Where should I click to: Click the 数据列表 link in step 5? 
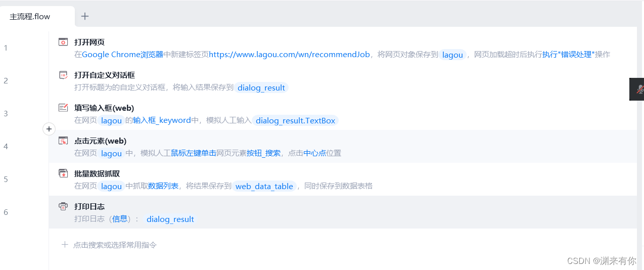click(x=163, y=186)
